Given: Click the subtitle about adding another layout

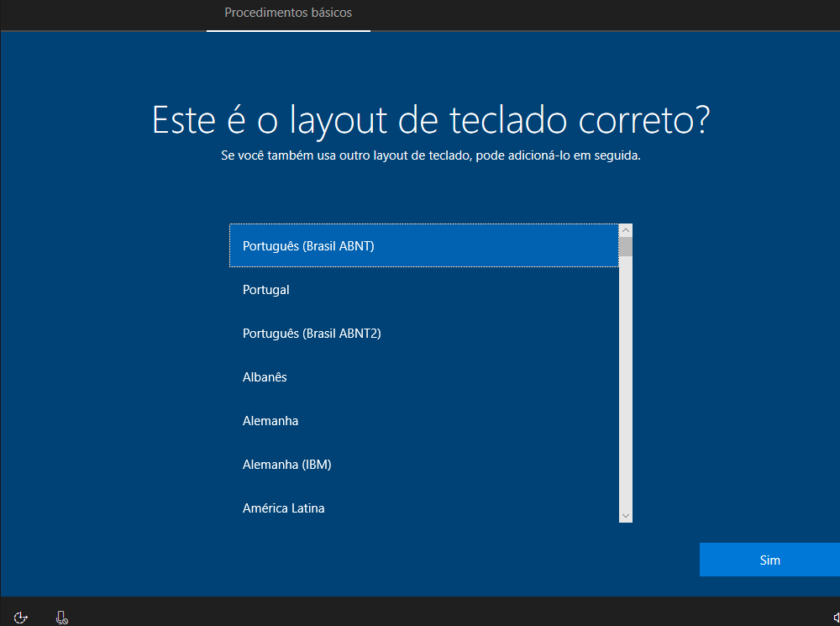Looking at the screenshot, I should point(431,156).
